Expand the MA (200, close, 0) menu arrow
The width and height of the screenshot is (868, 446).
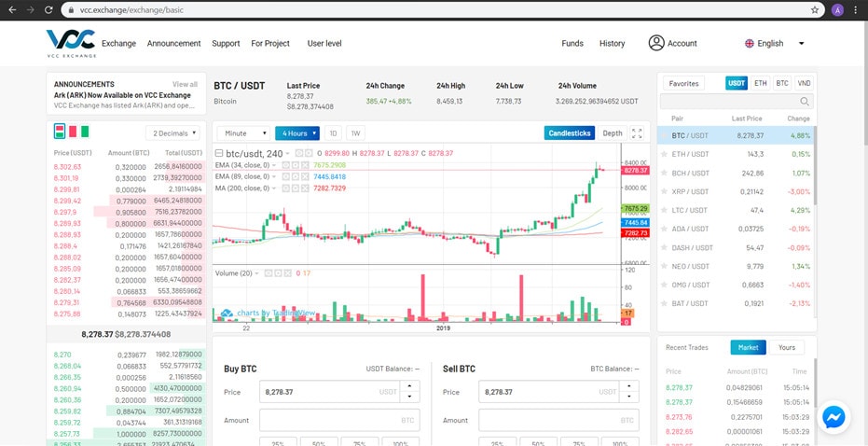pyautogui.click(x=273, y=188)
